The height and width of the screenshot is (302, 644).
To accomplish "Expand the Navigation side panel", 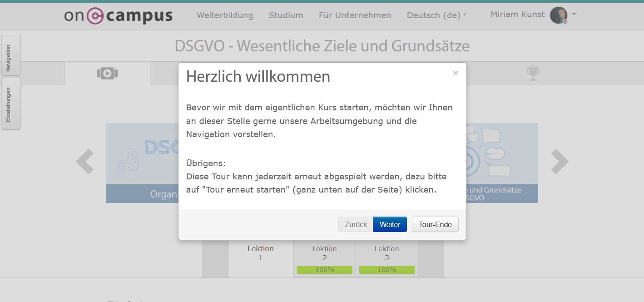I will [x=10, y=55].
